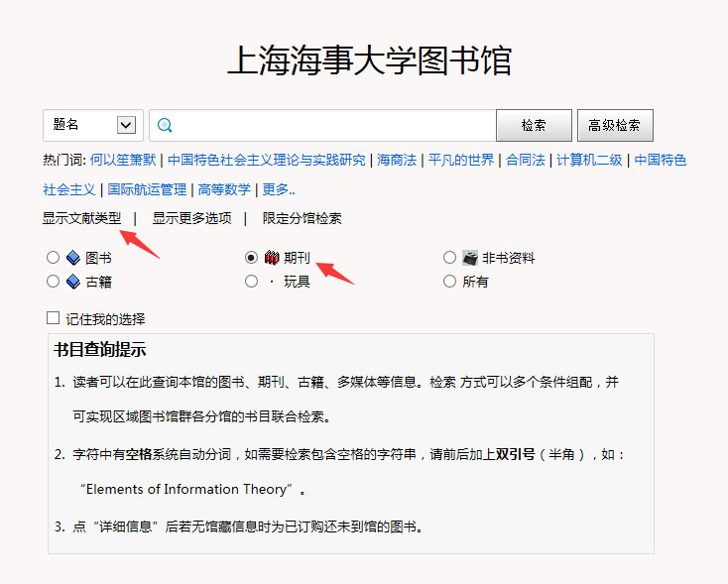Click the 热门词 label

click(64, 161)
